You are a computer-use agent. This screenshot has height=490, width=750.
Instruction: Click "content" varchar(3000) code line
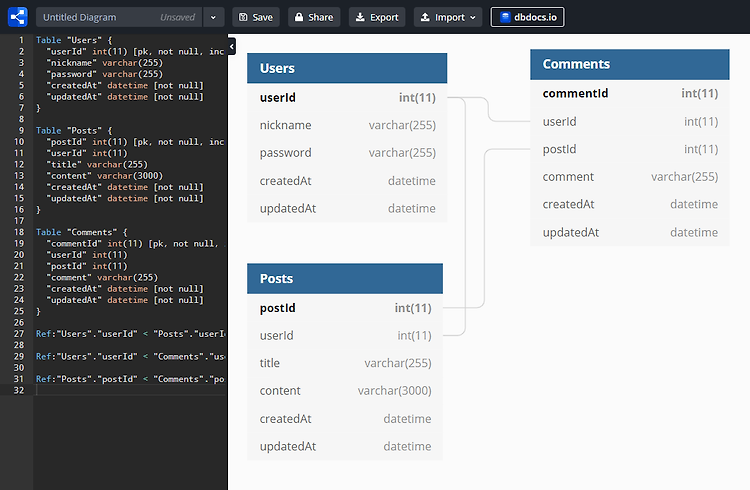(x=104, y=176)
